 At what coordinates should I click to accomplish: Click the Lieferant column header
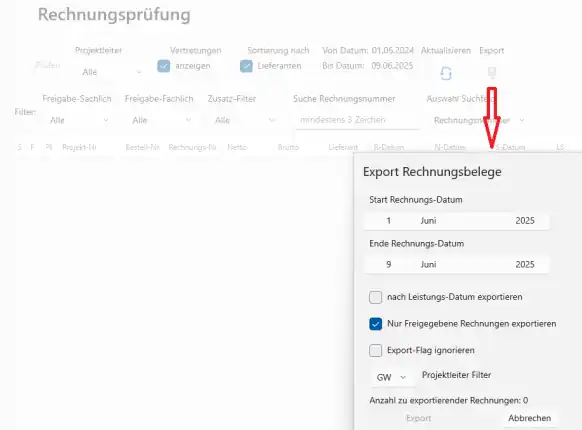pyautogui.click(x=343, y=147)
